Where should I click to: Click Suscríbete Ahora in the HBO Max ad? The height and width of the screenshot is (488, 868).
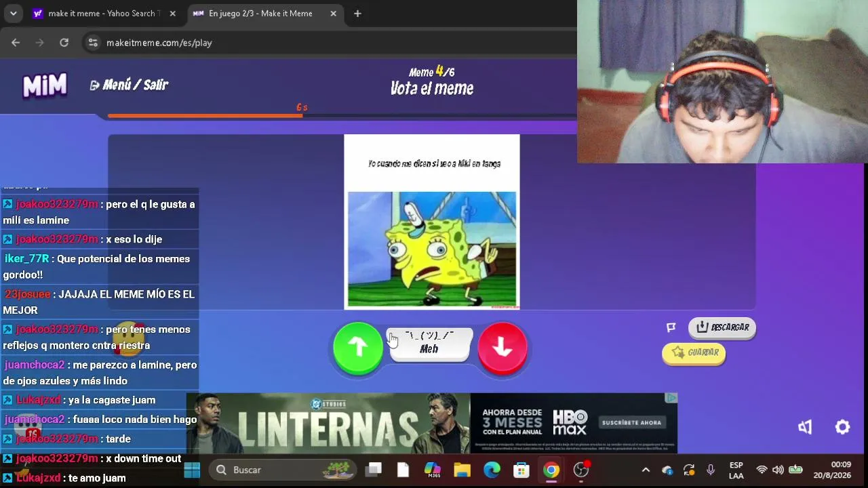(631, 423)
